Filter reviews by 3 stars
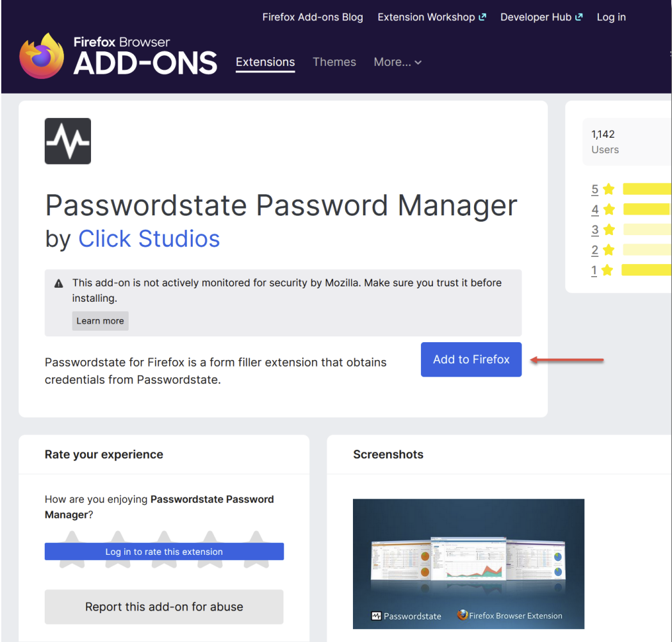 click(x=594, y=230)
